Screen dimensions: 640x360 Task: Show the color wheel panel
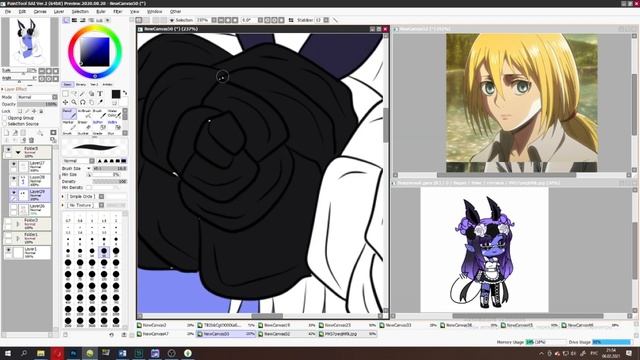tap(67, 20)
